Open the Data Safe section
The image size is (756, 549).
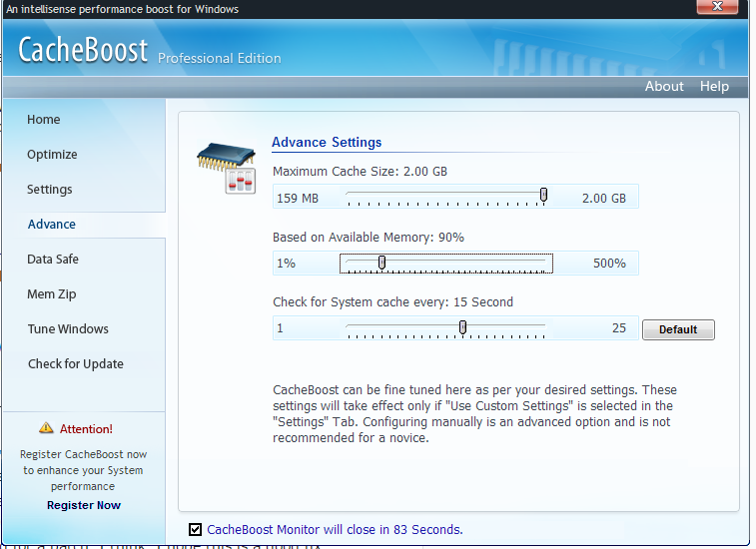coord(53,260)
